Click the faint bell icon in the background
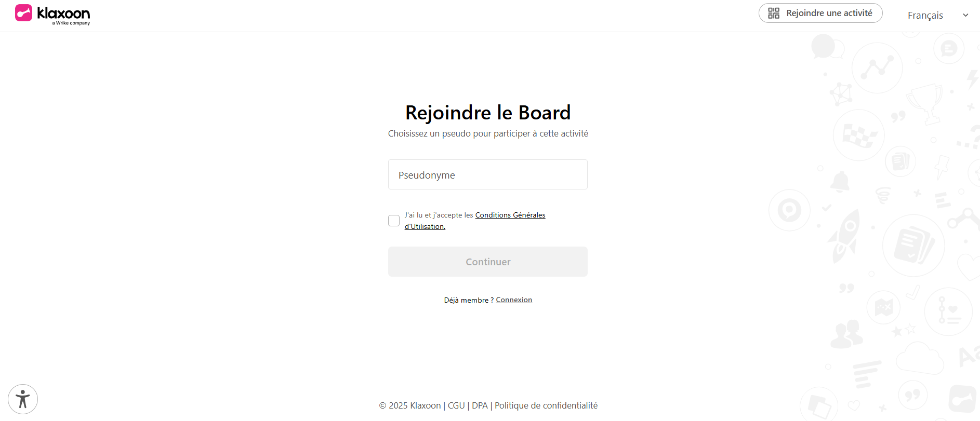The width and height of the screenshot is (980, 421). click(x=840, y=182)
